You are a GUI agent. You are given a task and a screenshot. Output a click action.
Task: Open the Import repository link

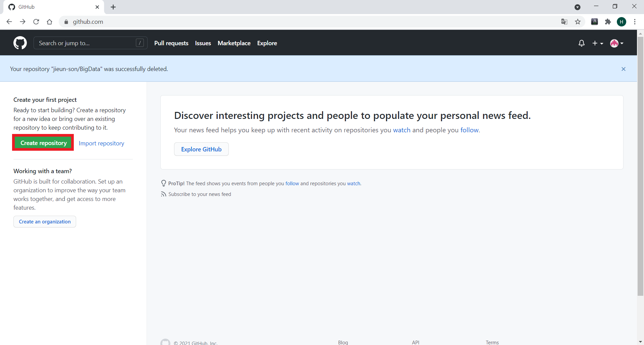coord(101,143)
